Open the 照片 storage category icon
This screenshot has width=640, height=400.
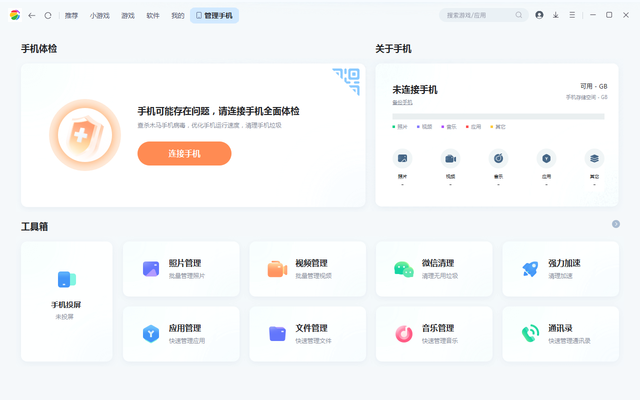(402, 159)
